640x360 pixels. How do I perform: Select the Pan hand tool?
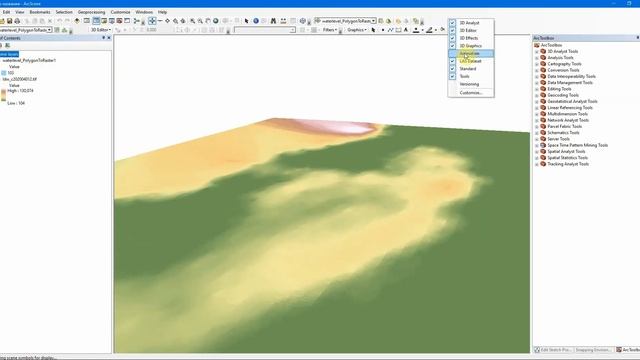point(208,21)
